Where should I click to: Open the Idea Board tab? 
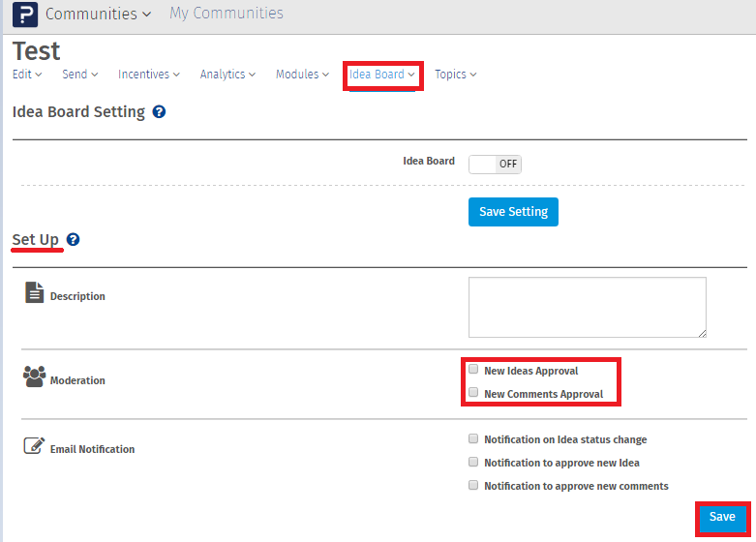(x=382, y=75)
